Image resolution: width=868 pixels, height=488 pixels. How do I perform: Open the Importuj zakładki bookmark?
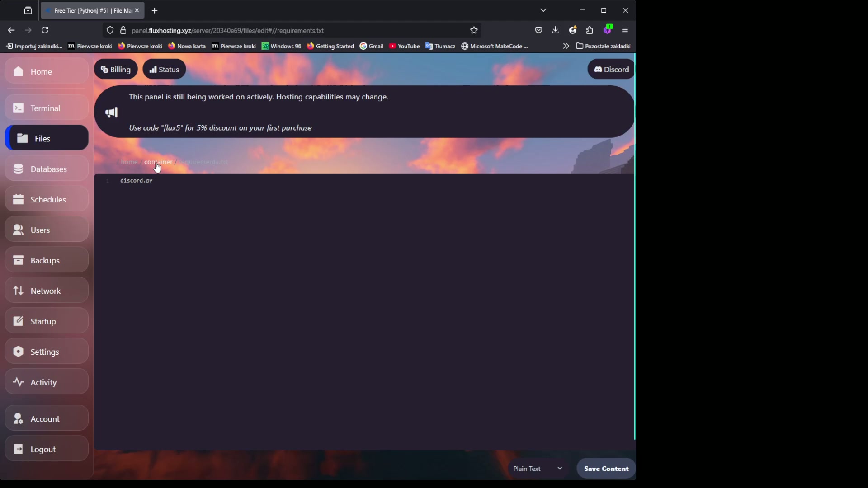(34, 46)
